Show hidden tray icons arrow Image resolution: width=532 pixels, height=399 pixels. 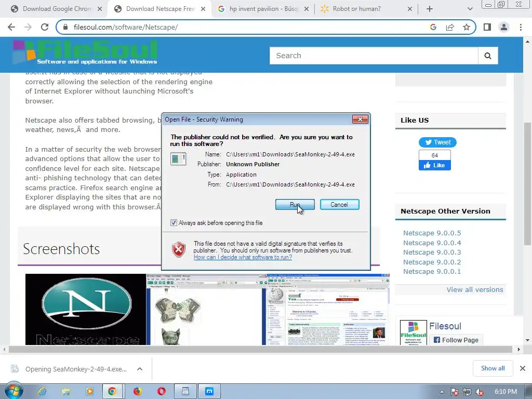(442, 392)
